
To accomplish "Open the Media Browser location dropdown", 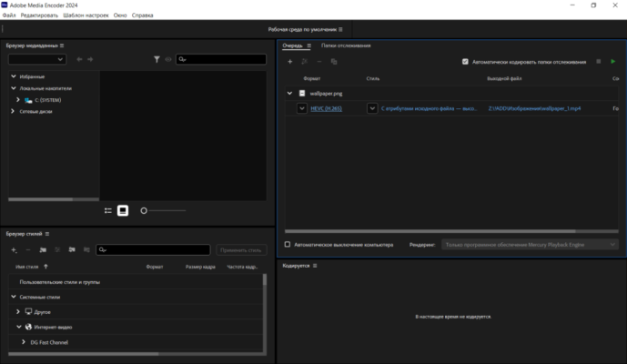I will click(36, 59).
